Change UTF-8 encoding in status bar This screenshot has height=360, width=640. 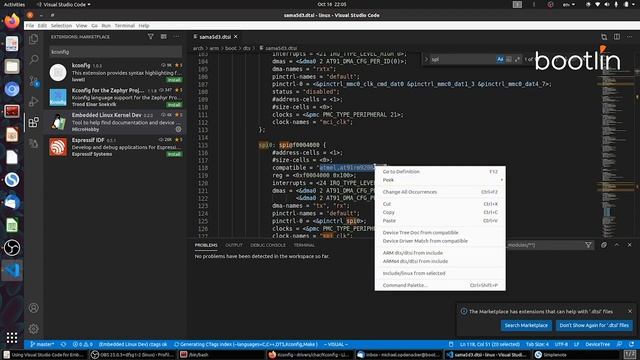(561, 344)
